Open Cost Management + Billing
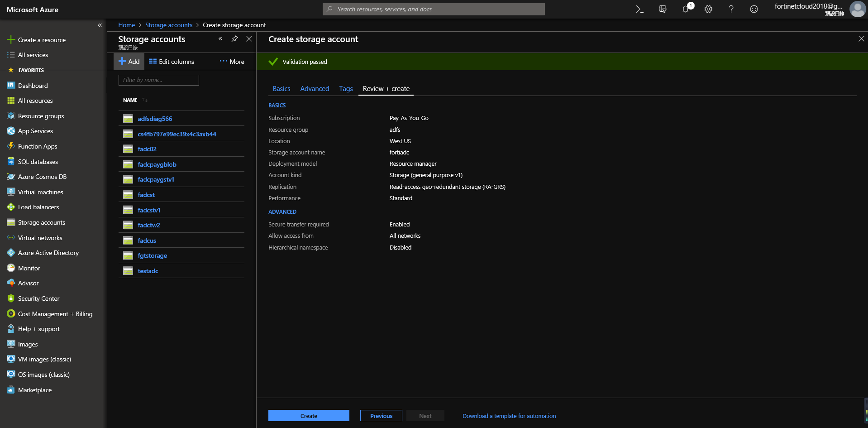Image resolution: width=868 pixels, height=428 pixels. point(55,313)
